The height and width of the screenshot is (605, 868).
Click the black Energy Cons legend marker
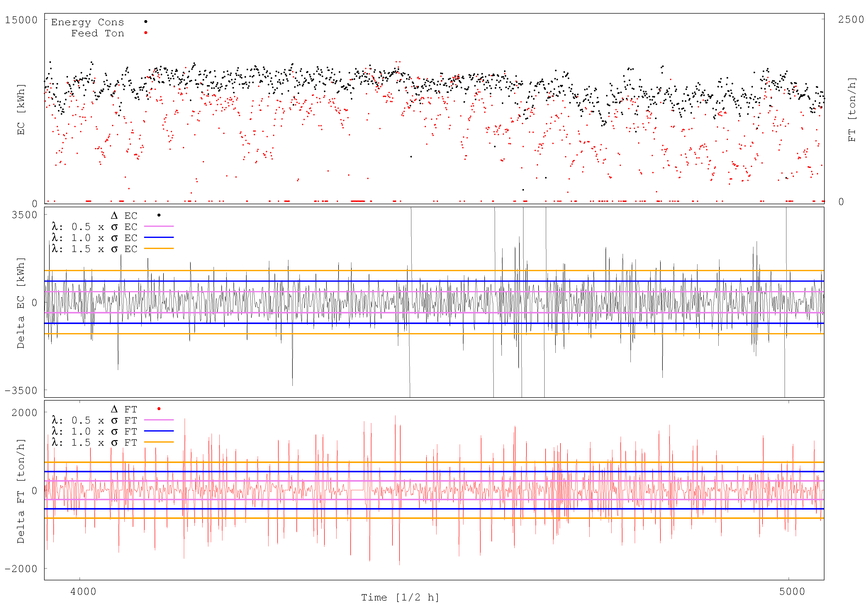146,22
